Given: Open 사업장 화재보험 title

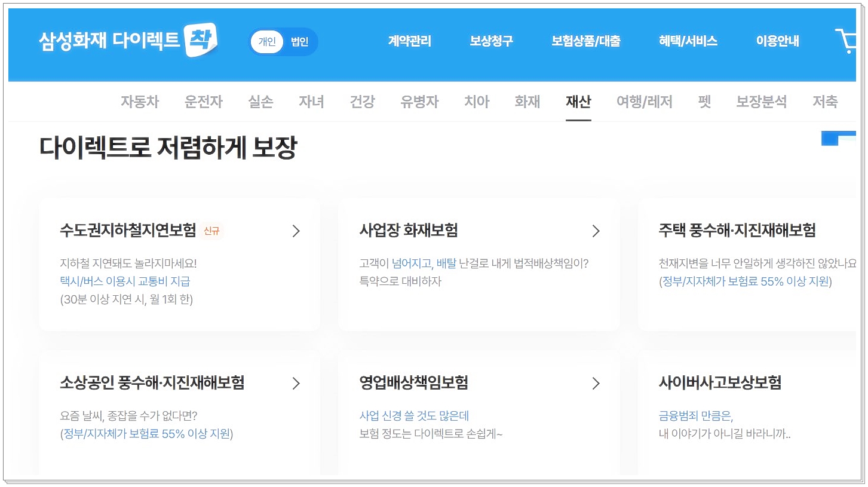Looking at the screenshot, I should (409, 231).
